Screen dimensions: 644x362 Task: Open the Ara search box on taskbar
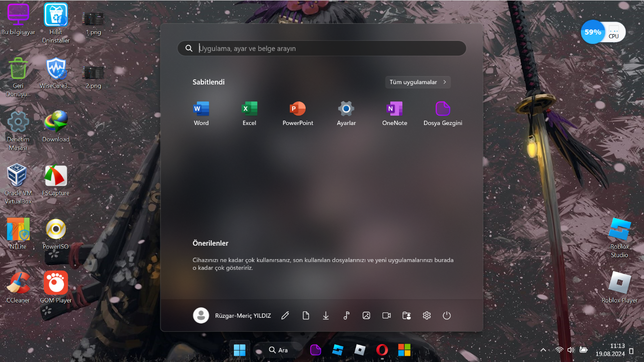(x=279, y=350)
